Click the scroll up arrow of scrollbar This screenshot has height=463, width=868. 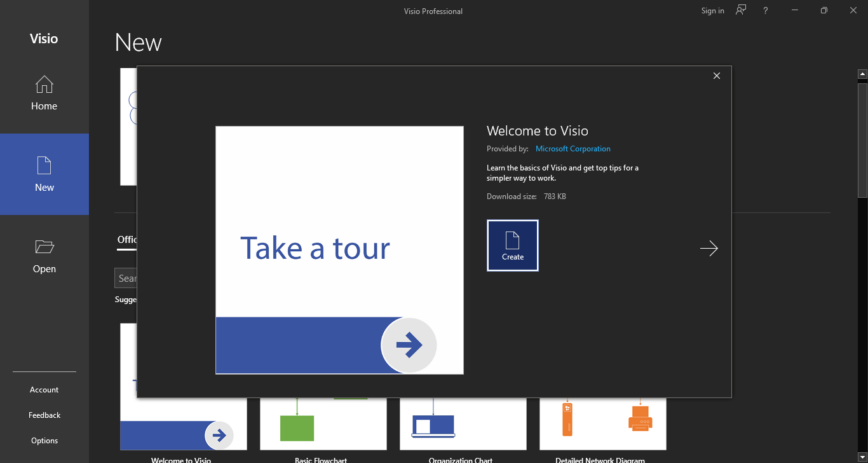tap(862, 74)
